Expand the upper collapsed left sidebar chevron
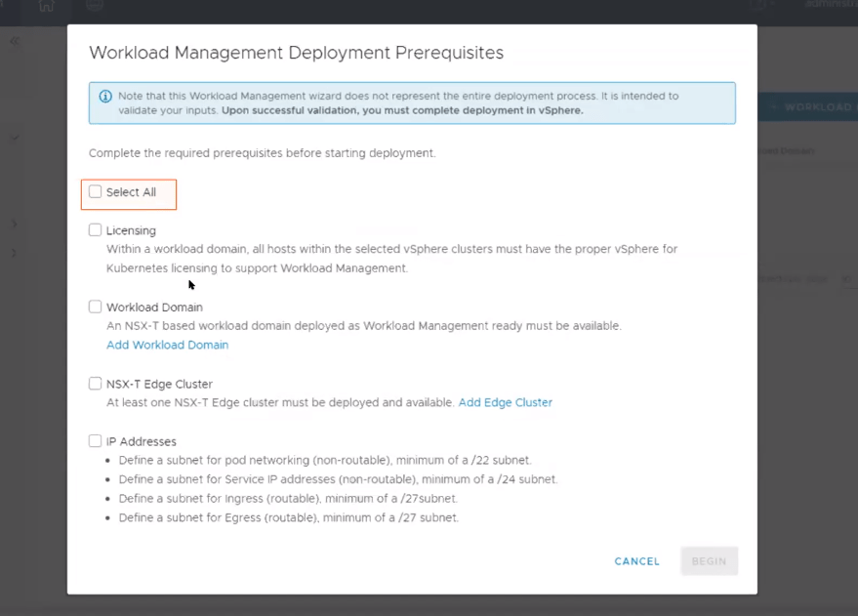This screenshot has width=858, height=616. pos(15,225)
